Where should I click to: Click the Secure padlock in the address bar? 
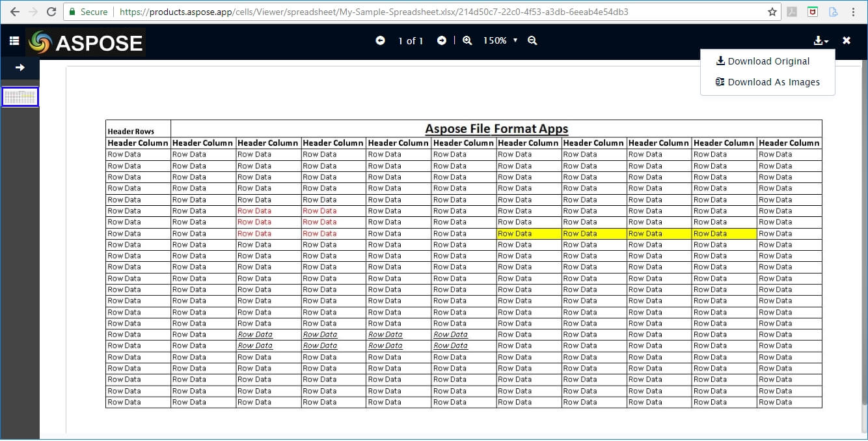(73, 11)
